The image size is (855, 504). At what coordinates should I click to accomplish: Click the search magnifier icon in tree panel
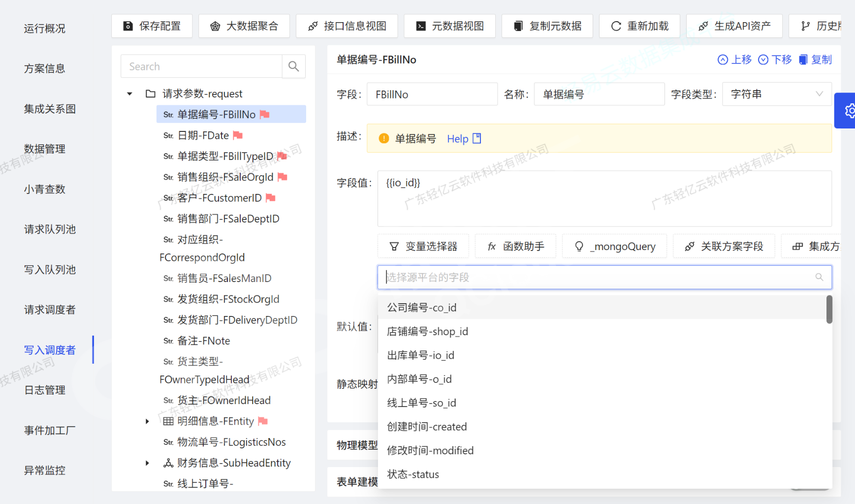(293, 66)
